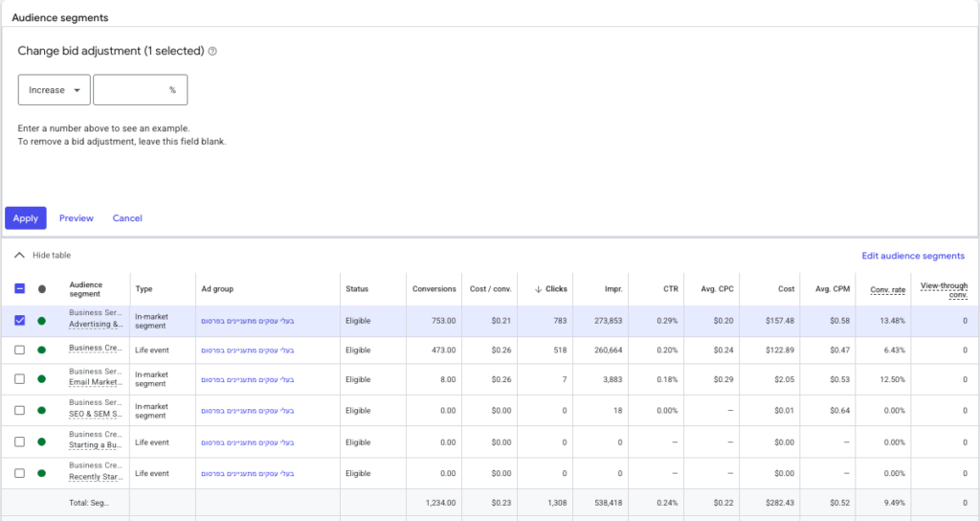Click green status dot of the Email Marketing row
Viewport: 980px width, 521px height.
42,379
